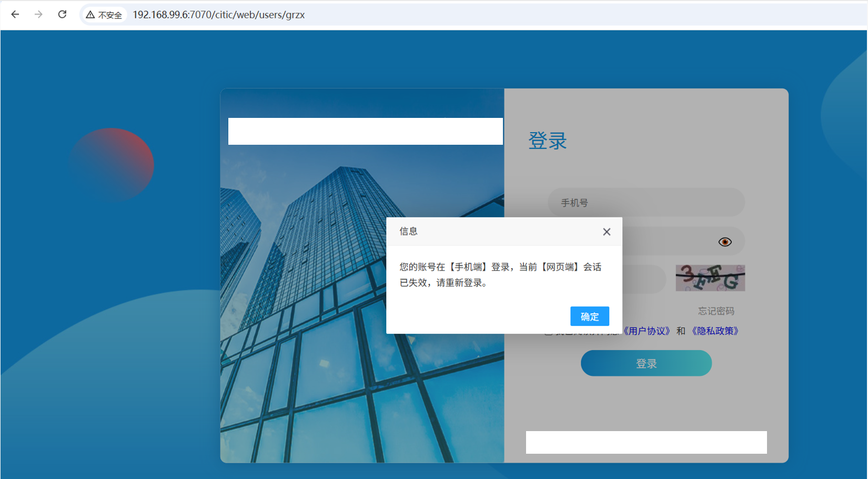
Task: Click the session expired message text
Action: click(x=500, y=275)
